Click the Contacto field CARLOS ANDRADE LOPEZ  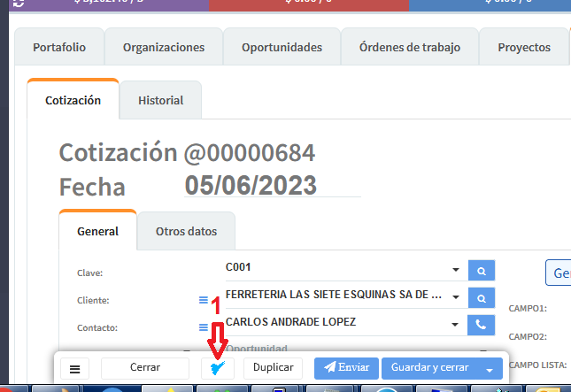337,322
